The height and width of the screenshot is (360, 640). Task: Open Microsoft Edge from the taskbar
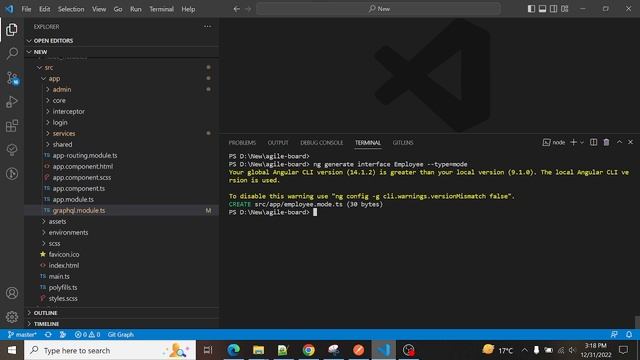point(233,350)
